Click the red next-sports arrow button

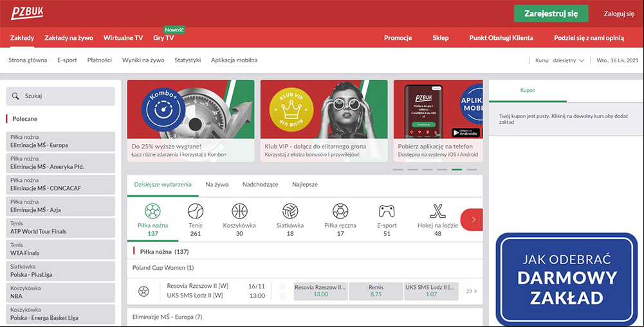472,220
